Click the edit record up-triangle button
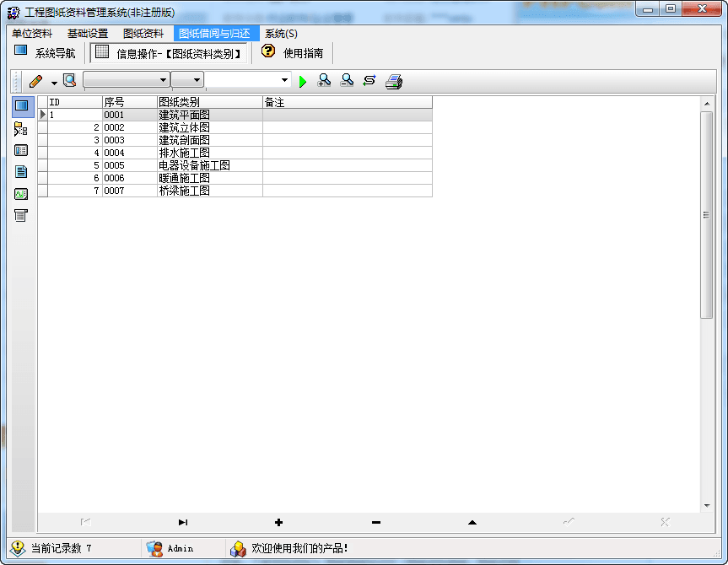728x565 pixels. [x=472, y=522]
